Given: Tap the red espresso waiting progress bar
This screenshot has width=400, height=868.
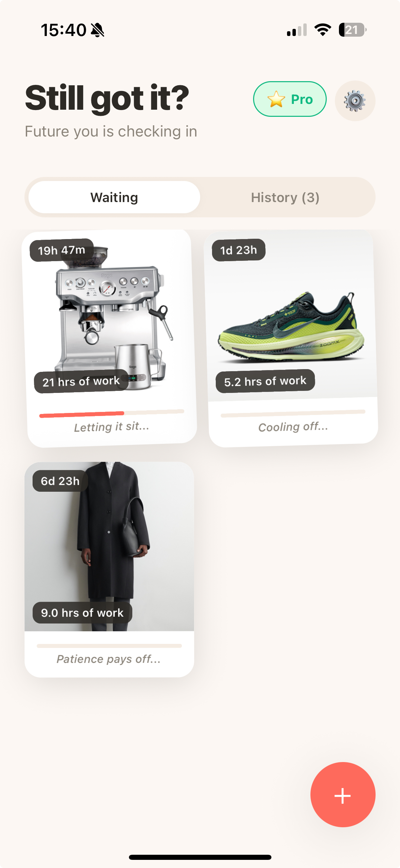Looking at the screenshot, I should 112,413.
